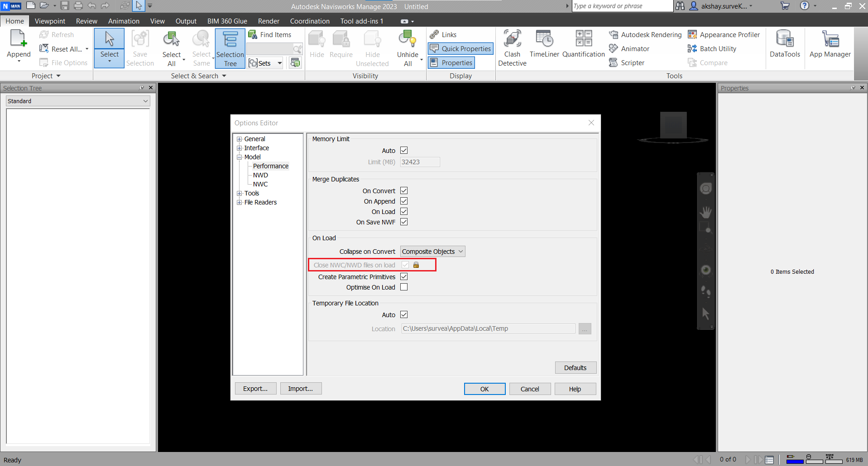The image size is (868, 466).
Task: Open the Animator tool
Action: click(629, 48)
